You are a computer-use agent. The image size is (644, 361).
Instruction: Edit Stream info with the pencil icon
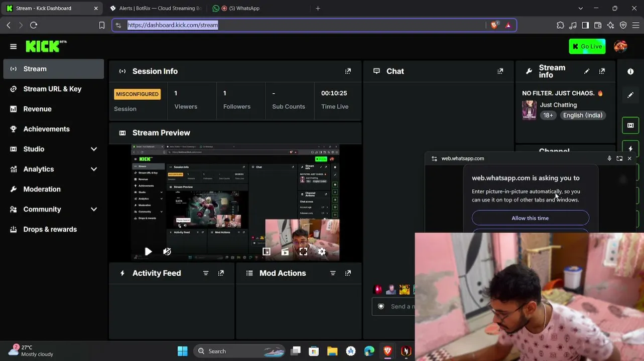click(587, 71)
